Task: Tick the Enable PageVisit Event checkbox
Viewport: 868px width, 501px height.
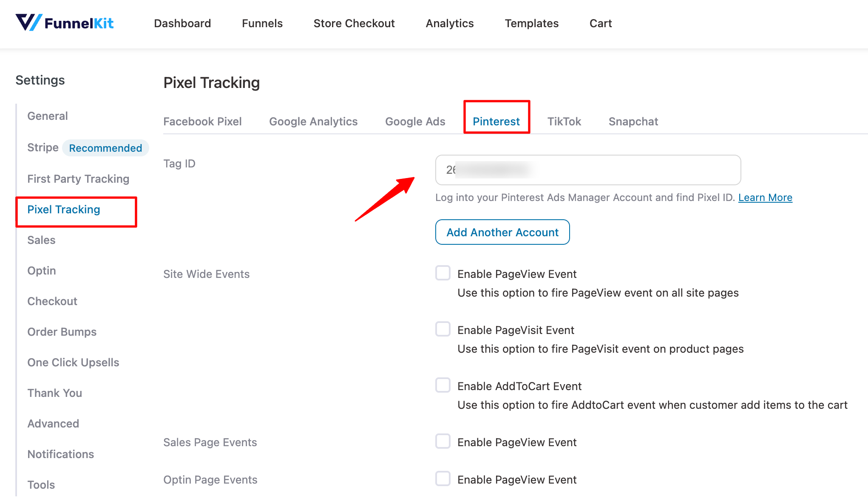Action: point(443,329)
